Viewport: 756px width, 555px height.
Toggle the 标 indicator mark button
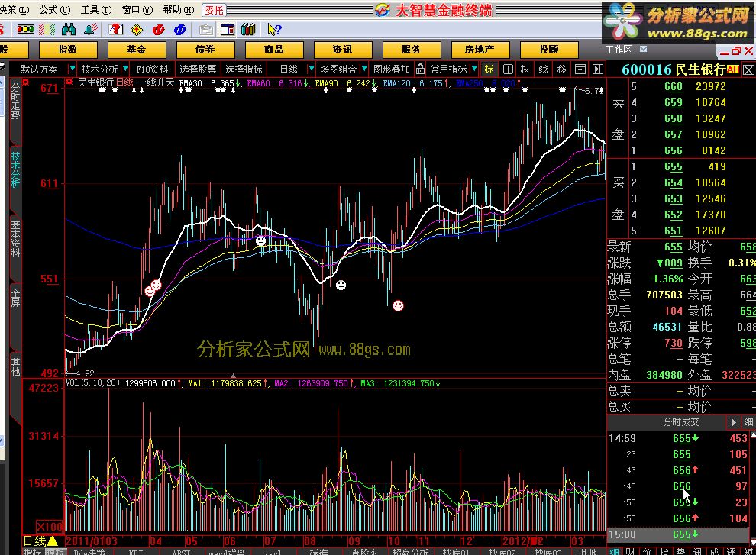(489, 69)
